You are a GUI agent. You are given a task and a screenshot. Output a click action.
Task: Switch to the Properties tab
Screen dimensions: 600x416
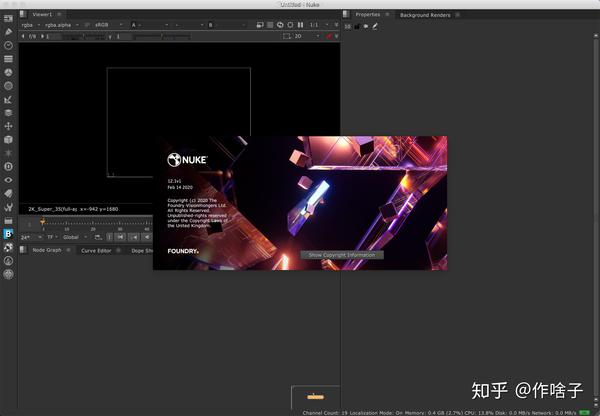(x=367, y=15)
